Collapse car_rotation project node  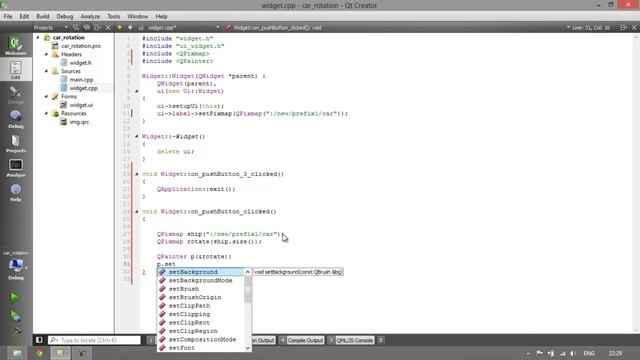coord(38,38)
